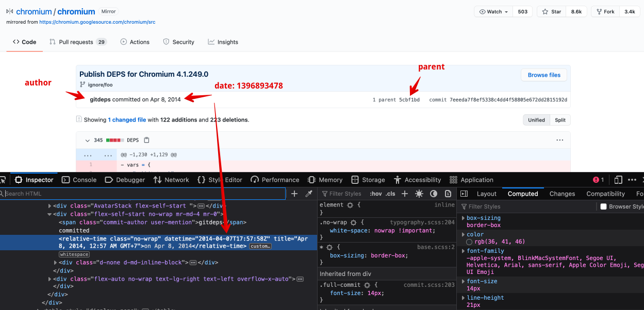
Task: Expand the font-family computed property
Action: pos(463,251)
